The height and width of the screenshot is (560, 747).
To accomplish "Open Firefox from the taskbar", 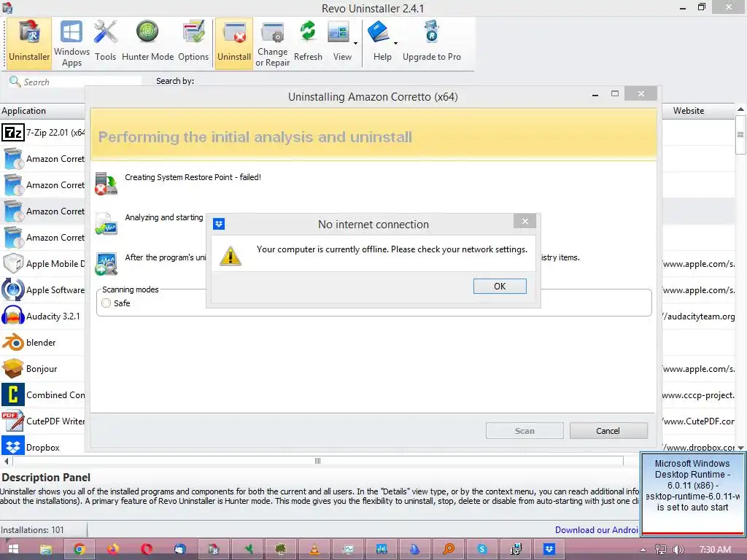I will pyautogui.click(x=113, y=549).
